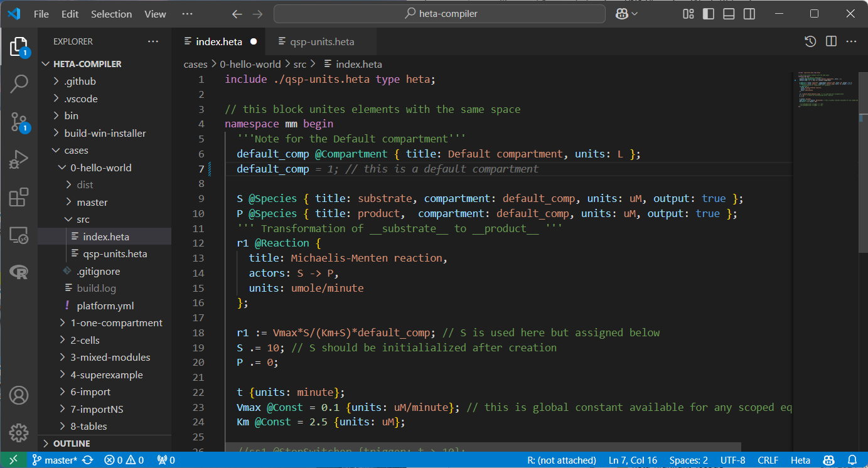
Task: Synchronize changes on master branch
Action: tap(88, 460)
